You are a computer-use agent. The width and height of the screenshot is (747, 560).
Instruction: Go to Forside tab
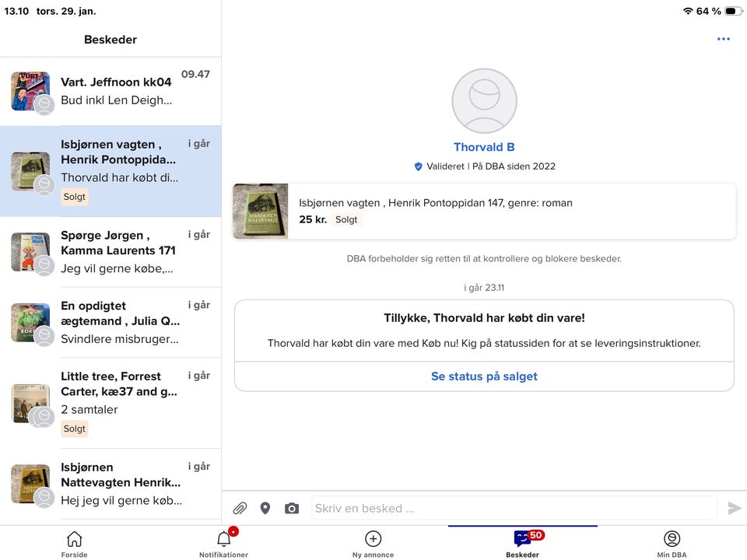(x=75, y=544)
